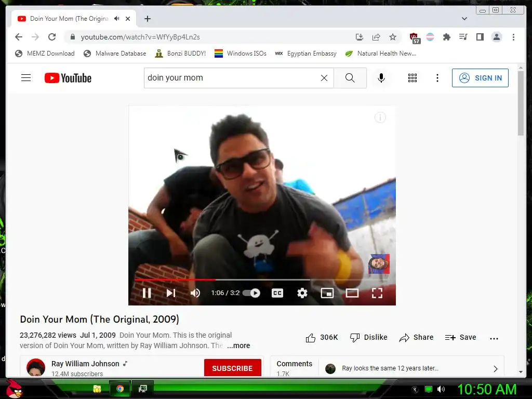Open comment 'Ray looks the same 12 years later...'
Viewport: 532px width, 399px height.
click(x=390, y=368)
